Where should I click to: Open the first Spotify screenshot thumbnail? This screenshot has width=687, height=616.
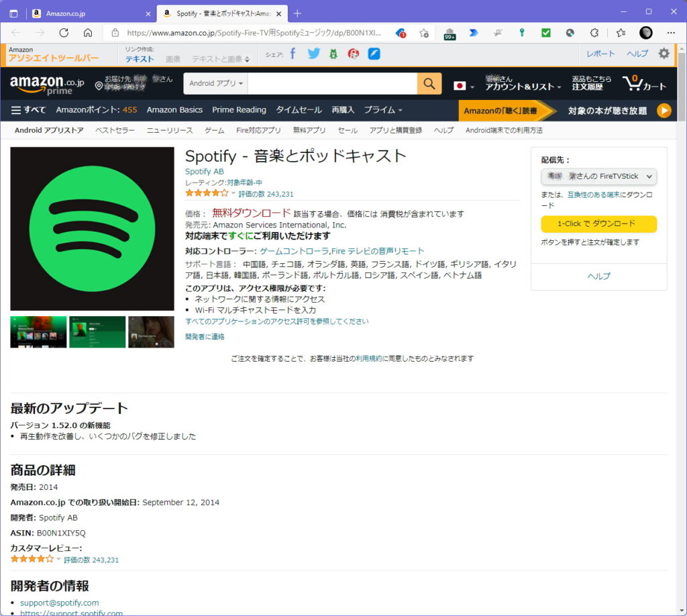pyautogui.click(x=38, y=332)
